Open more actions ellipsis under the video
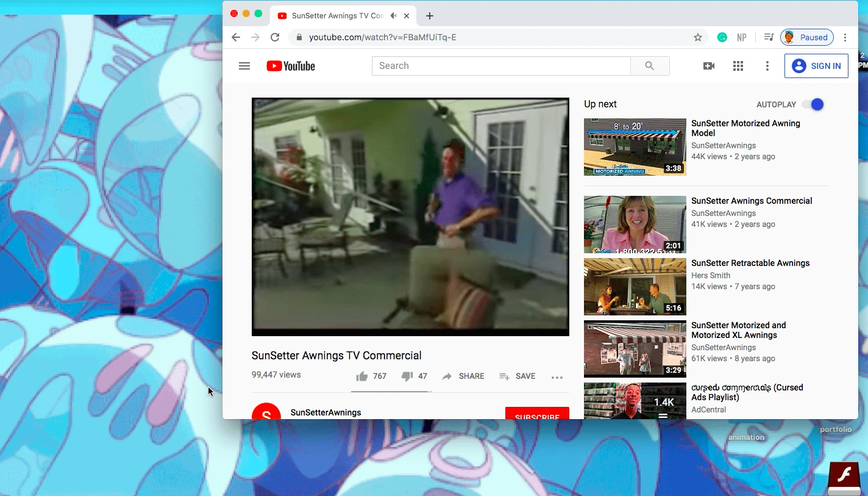The image size is (868, 496). pos(557,377)
